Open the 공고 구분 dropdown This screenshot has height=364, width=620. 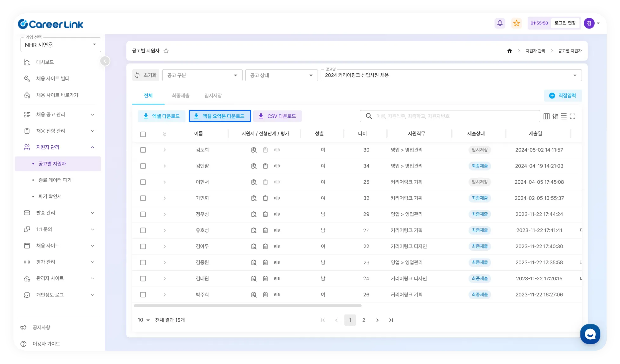tap(202, 75)
